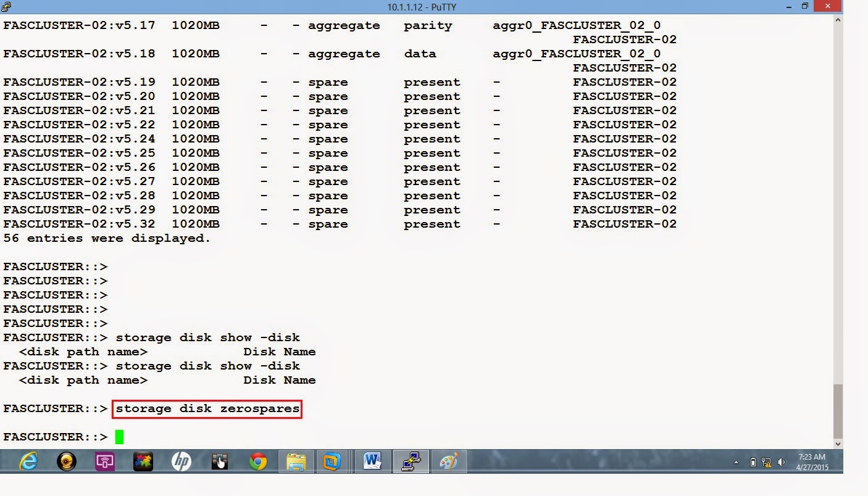868x496 pixels.
Task: Open the network status tray icon
Action: 766,462
